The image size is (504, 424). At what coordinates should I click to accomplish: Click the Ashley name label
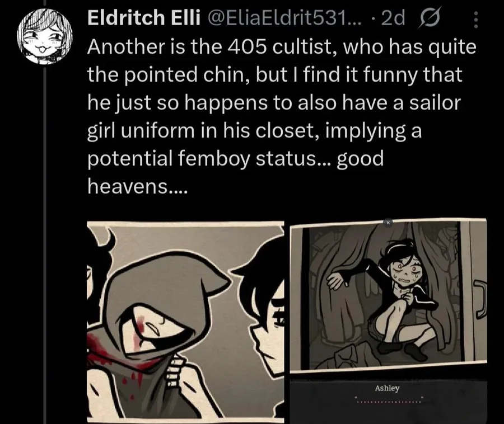click(x=387, y=388)
